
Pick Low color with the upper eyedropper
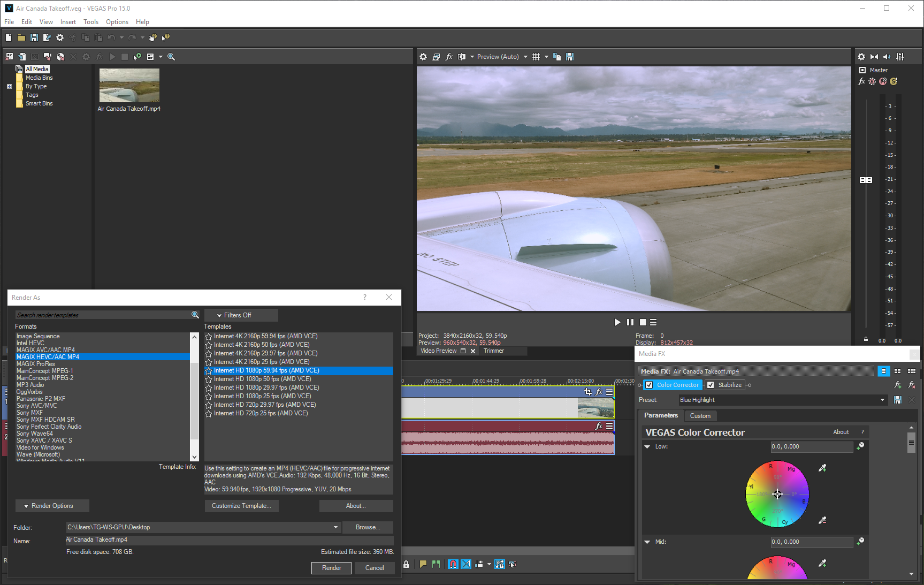click(x=822, y=468)
